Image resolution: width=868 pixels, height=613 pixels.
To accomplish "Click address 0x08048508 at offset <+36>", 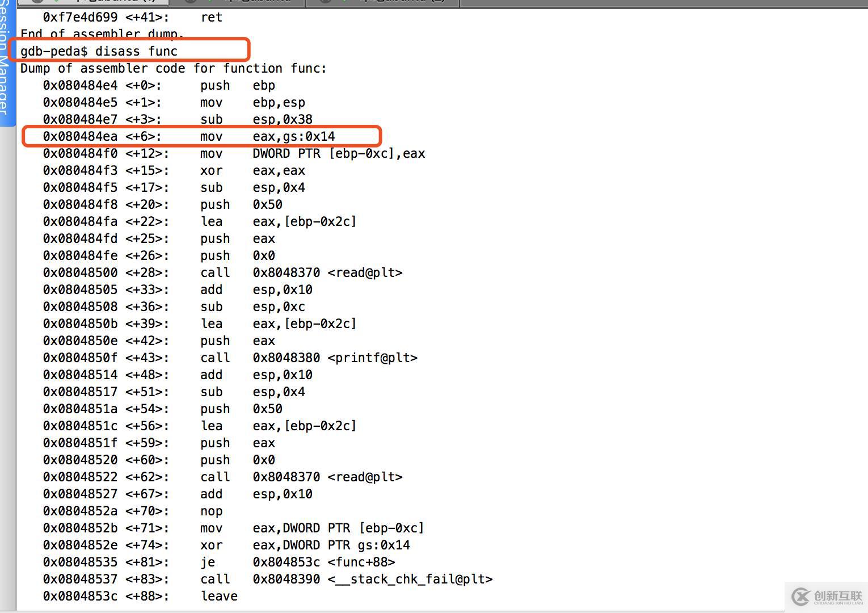I will (80, 306).
